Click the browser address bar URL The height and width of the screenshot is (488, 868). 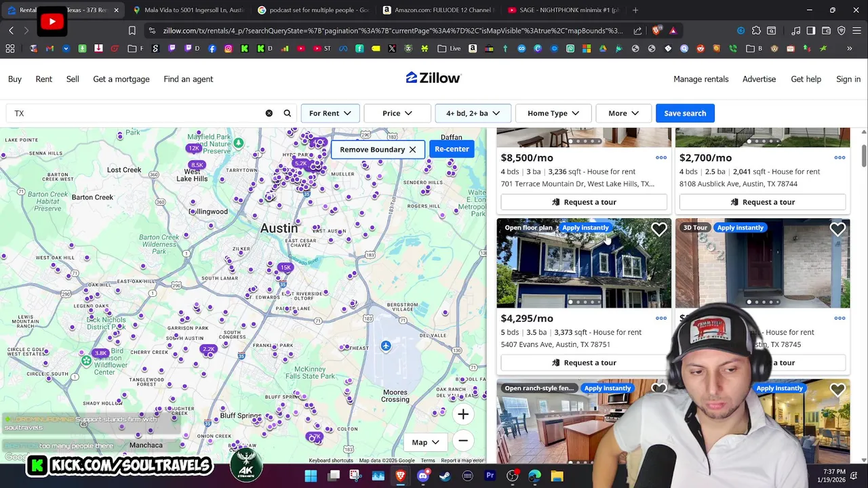392,30
